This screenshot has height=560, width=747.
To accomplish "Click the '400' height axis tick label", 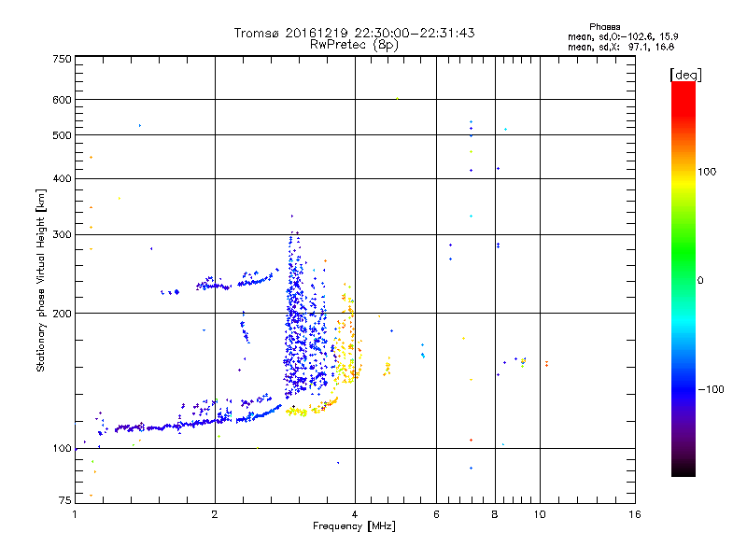I will tap(62, 178).
